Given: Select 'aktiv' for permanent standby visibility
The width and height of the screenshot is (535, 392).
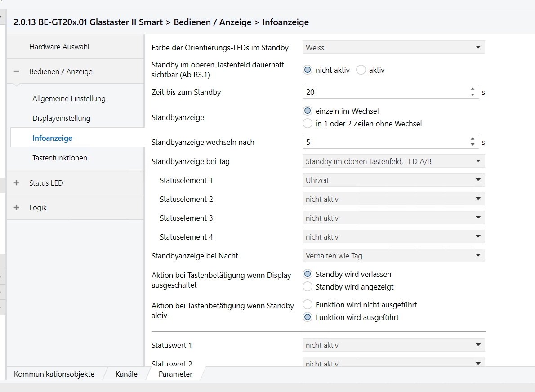Looking at the screenshot, I should 361,70.
